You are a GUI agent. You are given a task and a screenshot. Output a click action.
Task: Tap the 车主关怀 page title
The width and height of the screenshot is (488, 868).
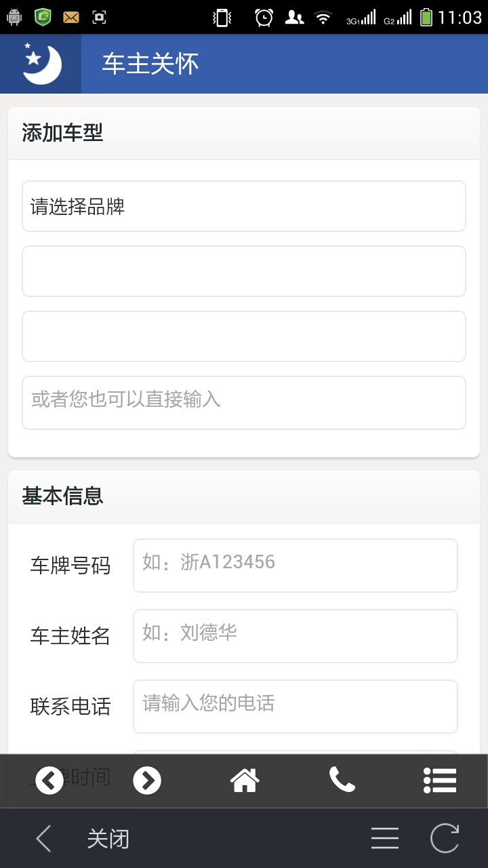tap(150, 64)
